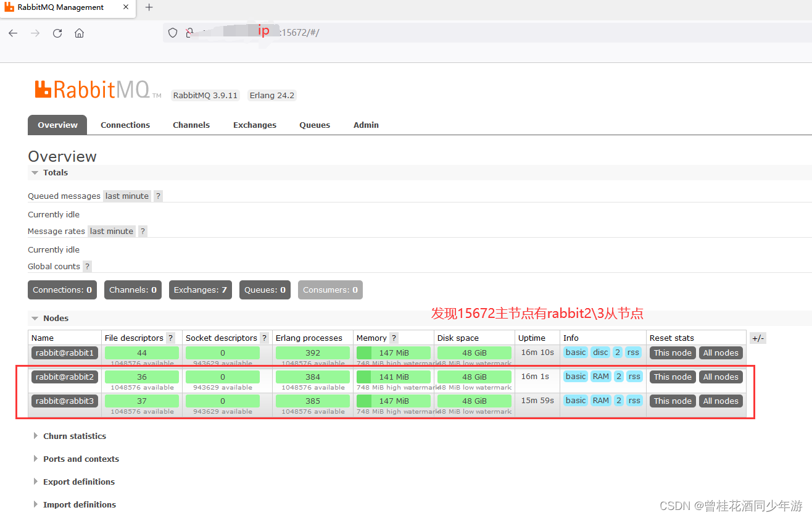The height and width of the screenshot is (518, 812).
Task: Reset stats on This node for rabbit2
Action: click(673, 377)
